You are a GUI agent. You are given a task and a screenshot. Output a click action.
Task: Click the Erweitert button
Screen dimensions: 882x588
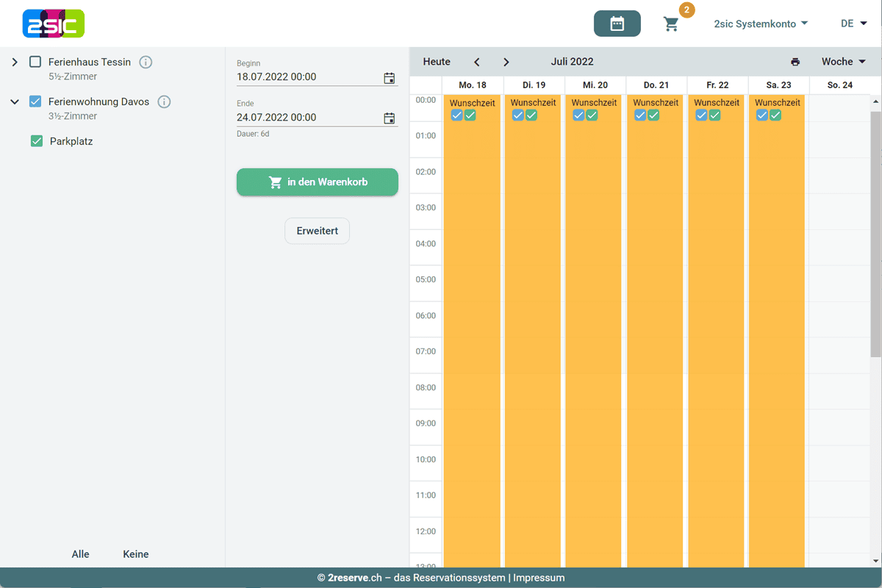click(x=317, y=231)
